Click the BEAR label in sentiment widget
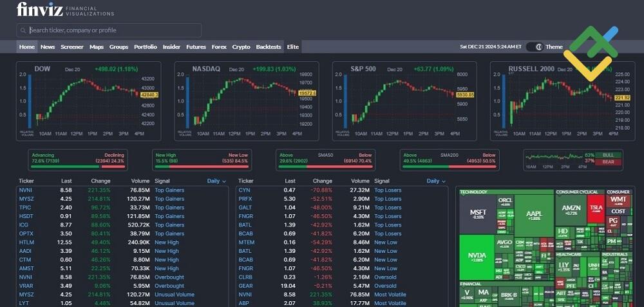 point(609,162)
